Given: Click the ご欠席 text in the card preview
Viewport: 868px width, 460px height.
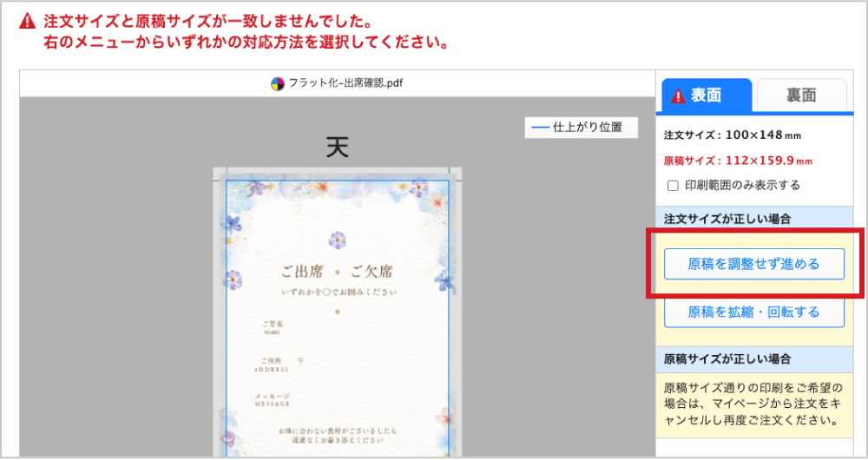Looking at the screenshot, I should [372, 272].
